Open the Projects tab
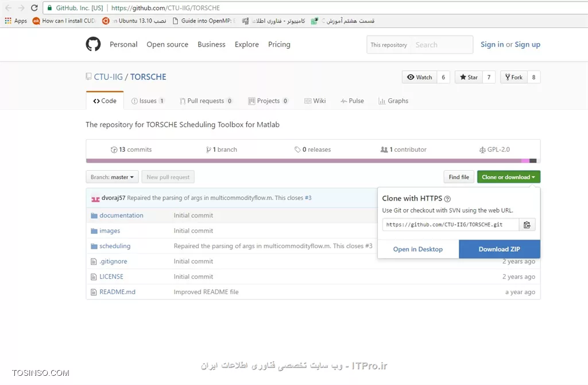588x385 pixels. click(268, 101)
